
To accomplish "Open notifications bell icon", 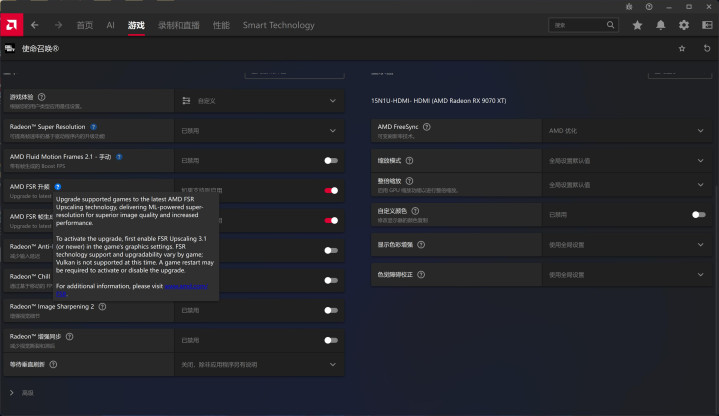I will pos(661,24).
